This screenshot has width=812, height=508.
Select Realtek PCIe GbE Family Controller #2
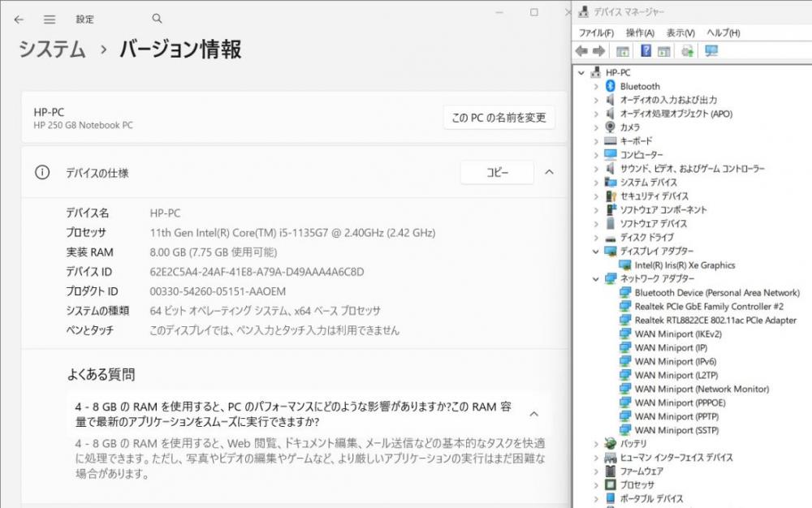click(x=709, y=306)
